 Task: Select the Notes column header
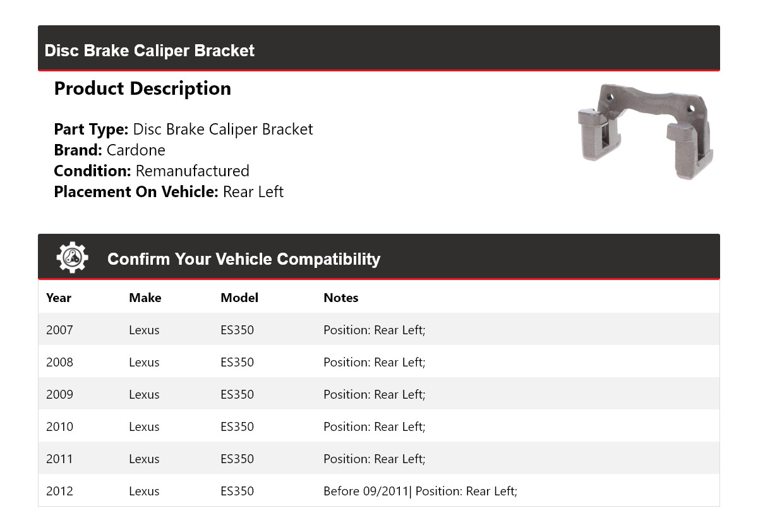point(341,298)
